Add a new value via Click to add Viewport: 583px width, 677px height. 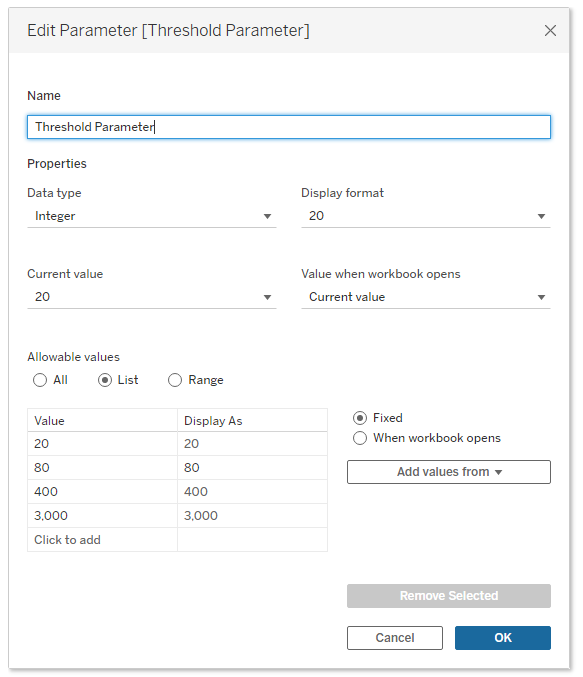pos(102,540)
